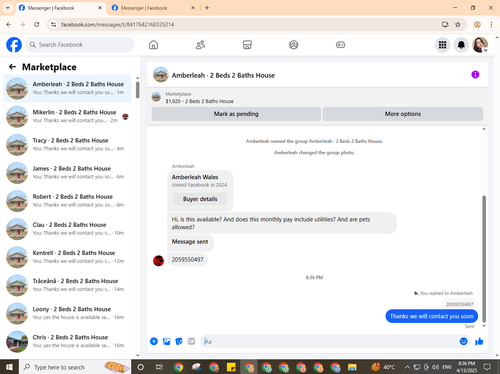This screenshot has width=500, height=374.
Task: Show hidden system tray icons
Action: click(x=407, y=367)
